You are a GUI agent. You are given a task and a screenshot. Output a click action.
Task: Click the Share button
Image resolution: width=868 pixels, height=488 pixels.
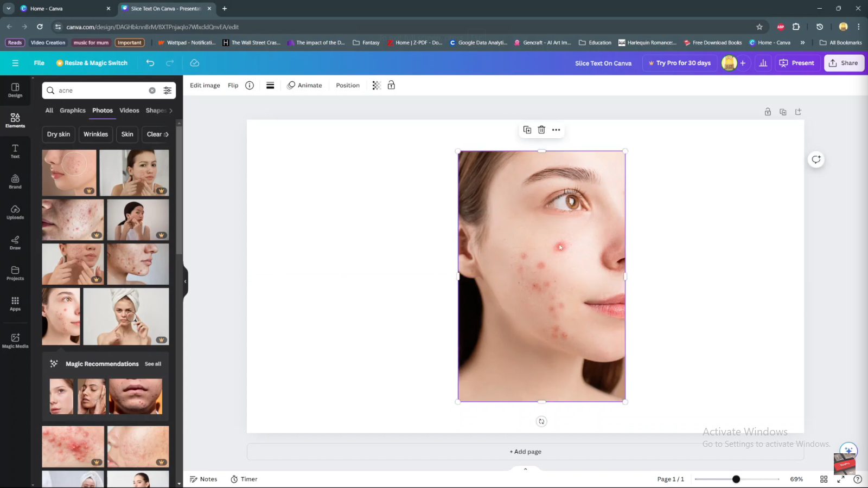[x=844, y=63]
